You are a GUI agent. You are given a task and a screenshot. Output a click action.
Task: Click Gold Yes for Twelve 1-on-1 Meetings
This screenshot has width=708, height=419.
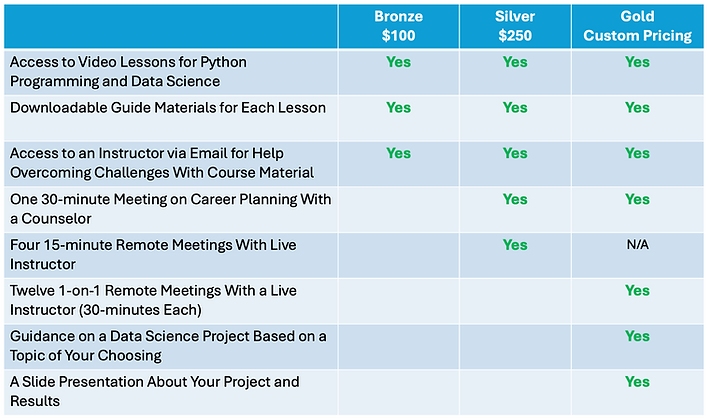click(637, 291)
